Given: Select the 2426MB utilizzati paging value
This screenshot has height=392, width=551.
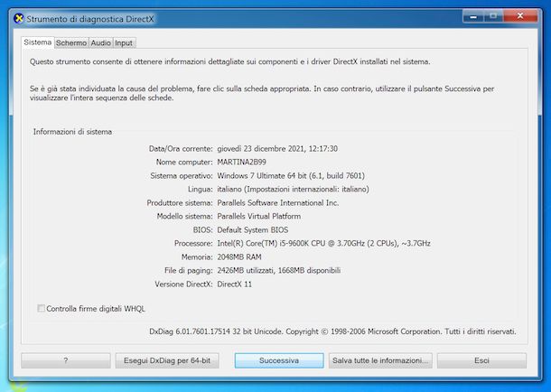Looking at the screenshot, I should click(x=279, y=270).
